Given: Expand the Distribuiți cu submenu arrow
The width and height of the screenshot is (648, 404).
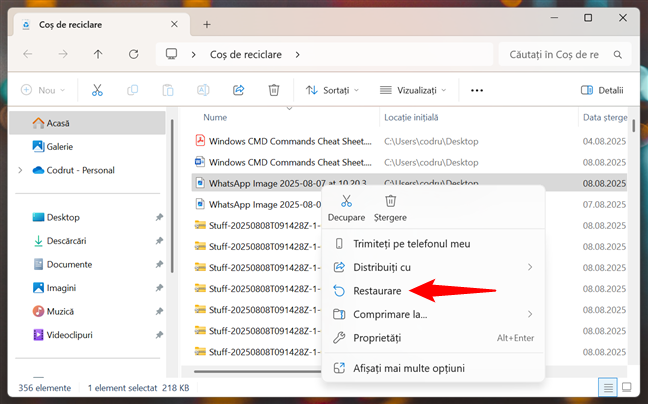Looking at the screenshot, I should [x=530, y=267].
